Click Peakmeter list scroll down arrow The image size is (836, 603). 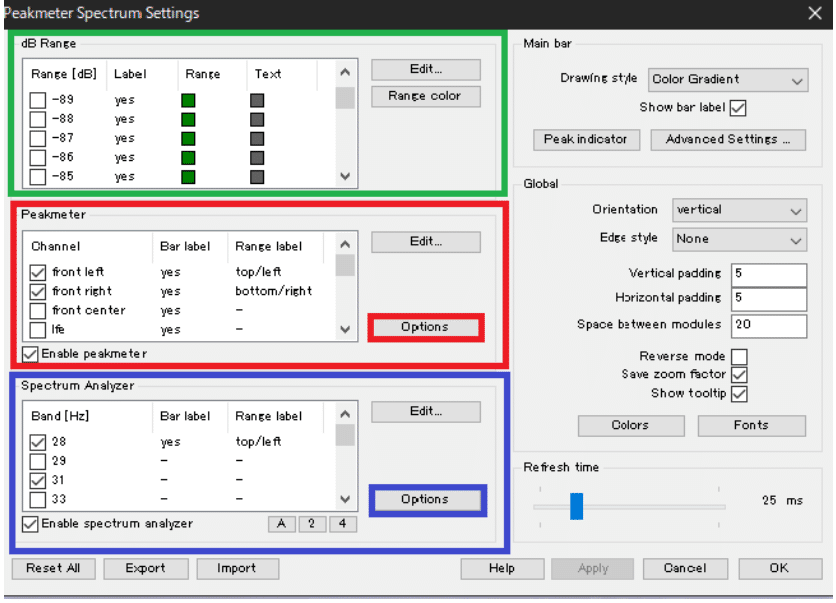[345, 329]
